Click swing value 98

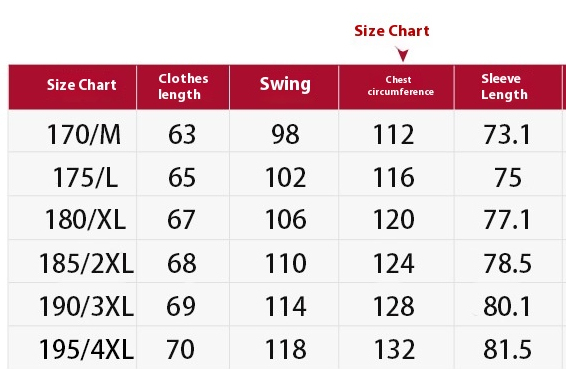(285, 135)
